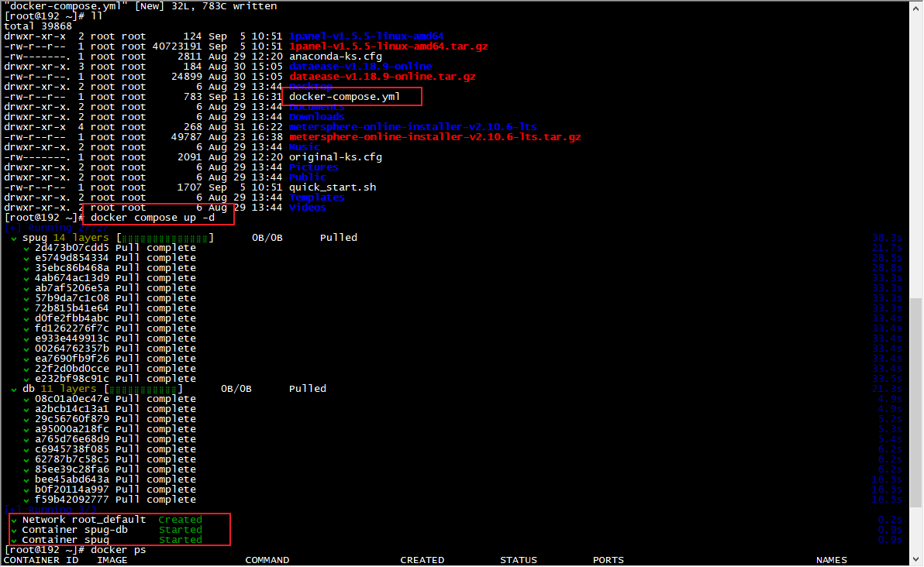This screenshot has width=924, height=567.
Task: Click the Pictures directory name
Action: [313, 167]
